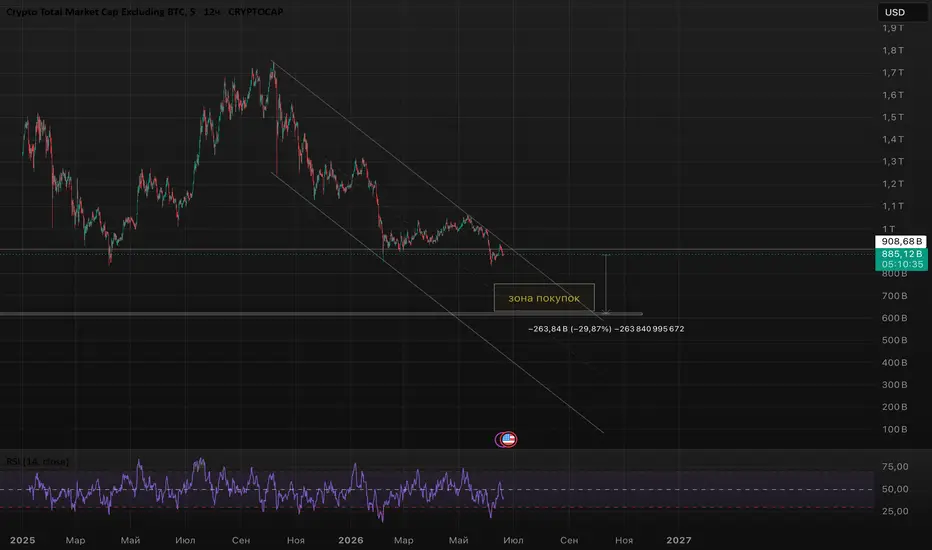
Task: Click the 1,5 T price axis label
Action: click(893, 117)
